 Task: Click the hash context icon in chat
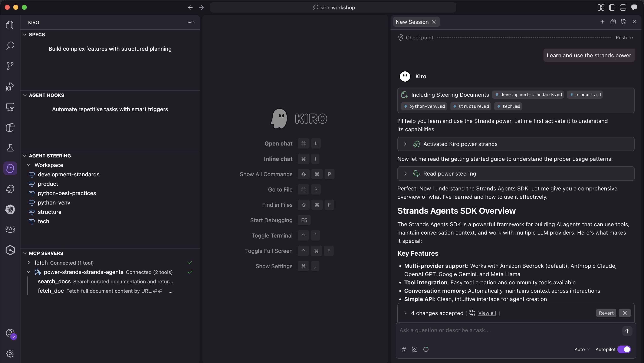[404, 349]
